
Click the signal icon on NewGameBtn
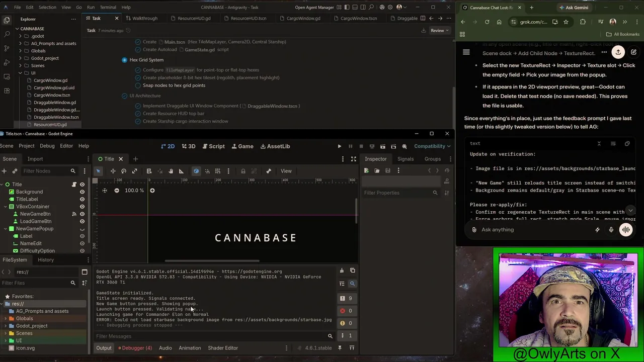click(x=74, y=214)
